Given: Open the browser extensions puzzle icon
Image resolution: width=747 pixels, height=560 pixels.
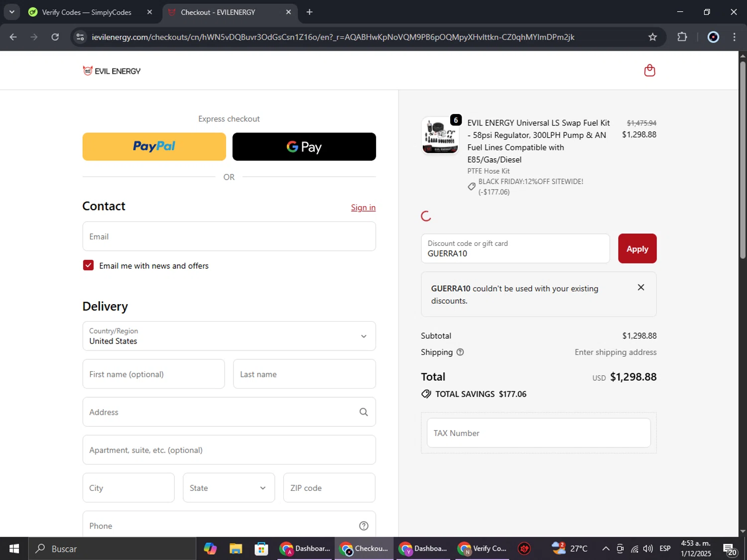Looking at the screenshot, I should pyautogui.click(x=682, y=37).
